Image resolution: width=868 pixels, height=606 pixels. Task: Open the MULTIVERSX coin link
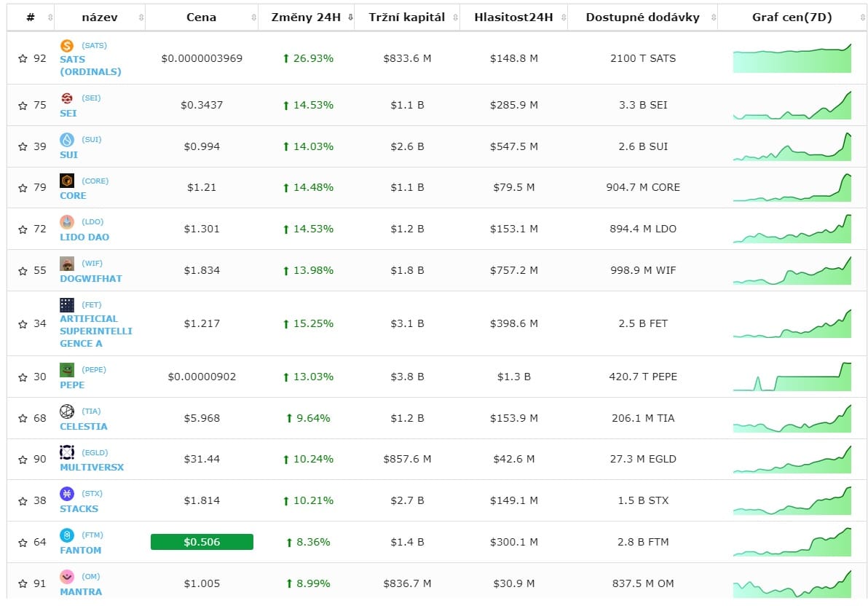(92, 468)
